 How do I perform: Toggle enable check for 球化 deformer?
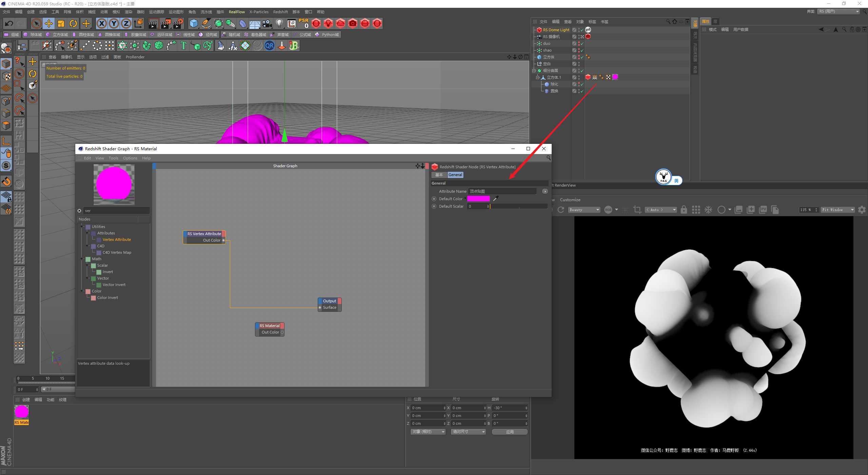coord(582,84)
